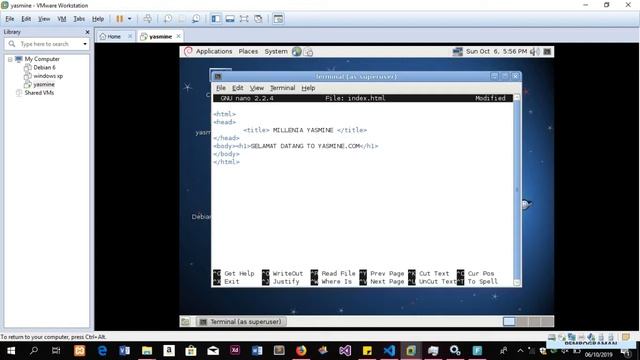Open the power options dropdown arrow
The height and width of the screenshot is (360, 640).
click(x=129, y=19)
